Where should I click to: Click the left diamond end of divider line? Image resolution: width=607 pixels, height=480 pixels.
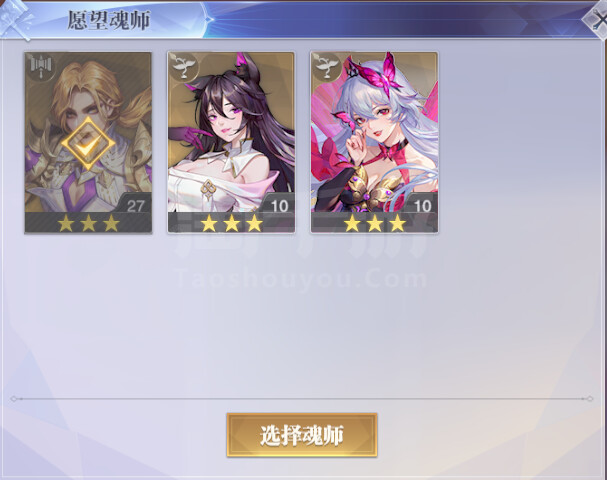click(x=14, y=398)
